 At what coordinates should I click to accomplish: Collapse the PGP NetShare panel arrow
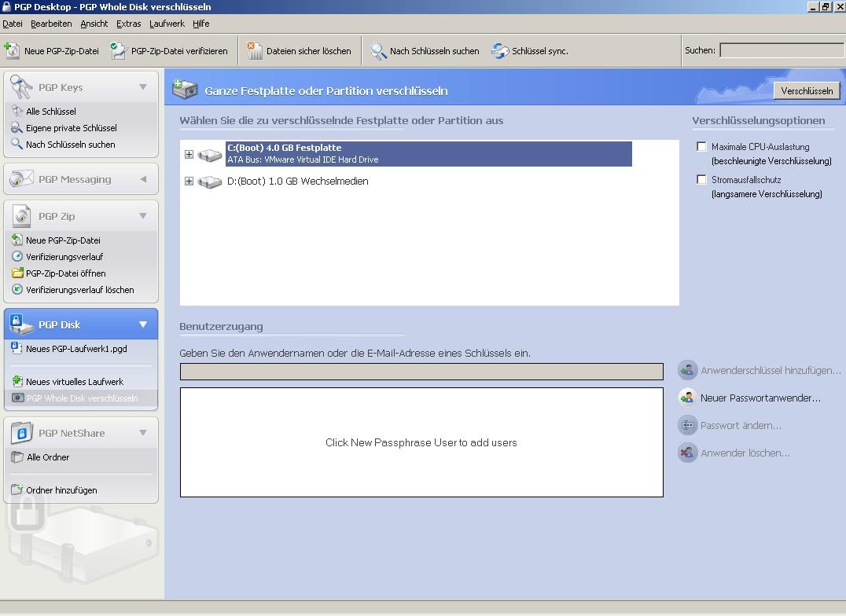[143, 433]
